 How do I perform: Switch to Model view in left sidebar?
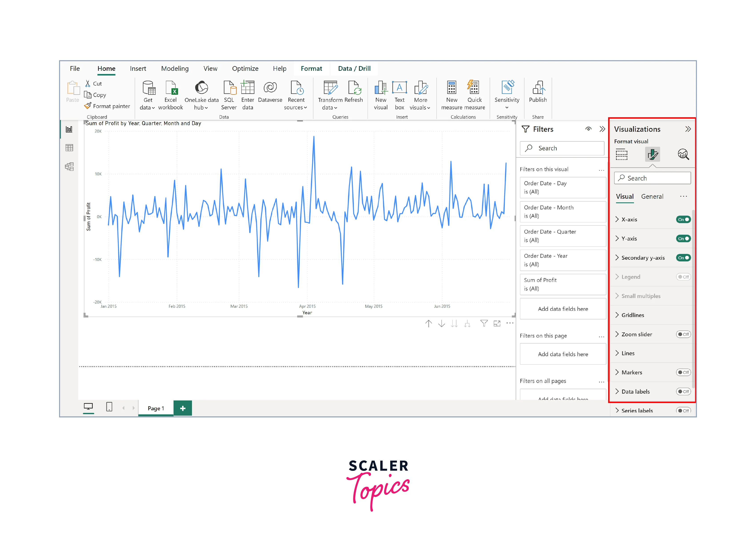pos(69,167)
